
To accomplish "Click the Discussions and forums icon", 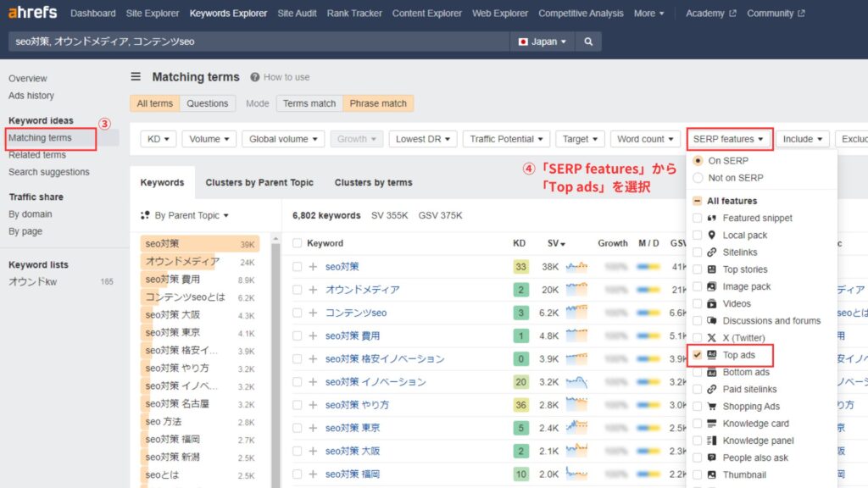I will (x=712, y=321).
